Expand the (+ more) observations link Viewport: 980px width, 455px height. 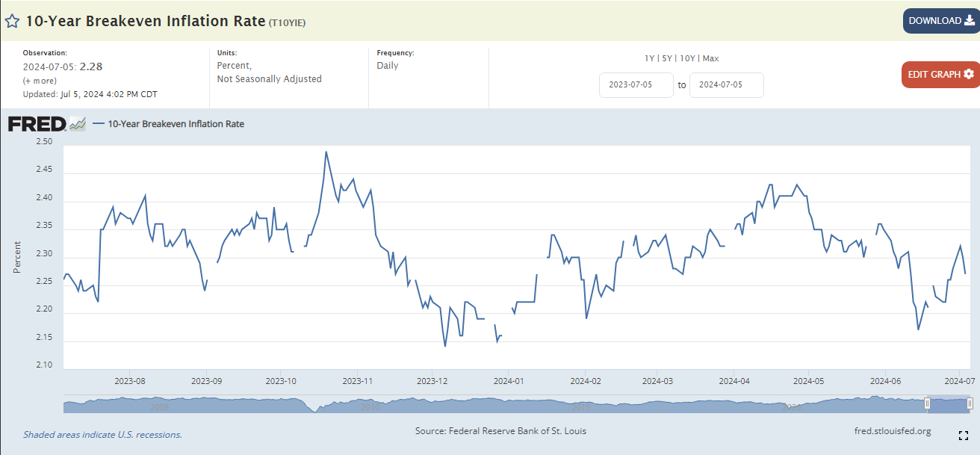(x=39, y=80)
